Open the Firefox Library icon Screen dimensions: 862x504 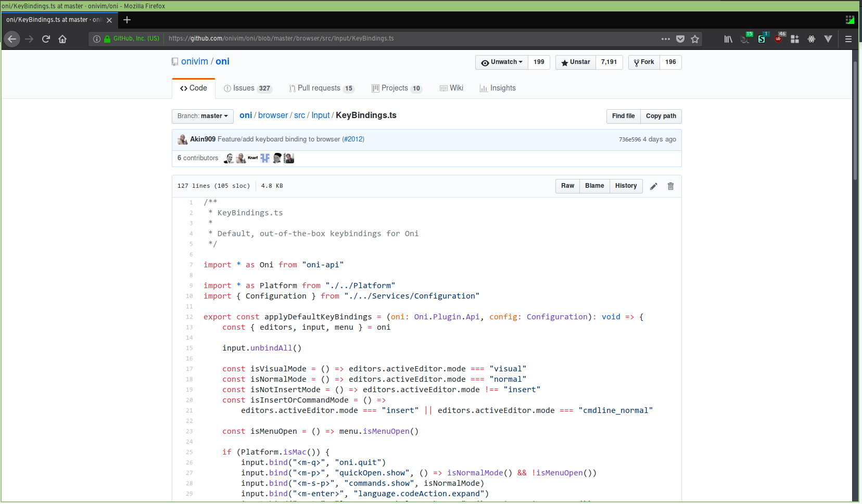click(728, 38)
